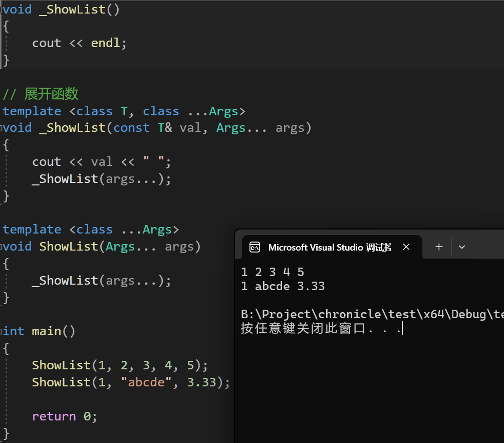Click 'template <class ...Args>' line

coord(91,230)
